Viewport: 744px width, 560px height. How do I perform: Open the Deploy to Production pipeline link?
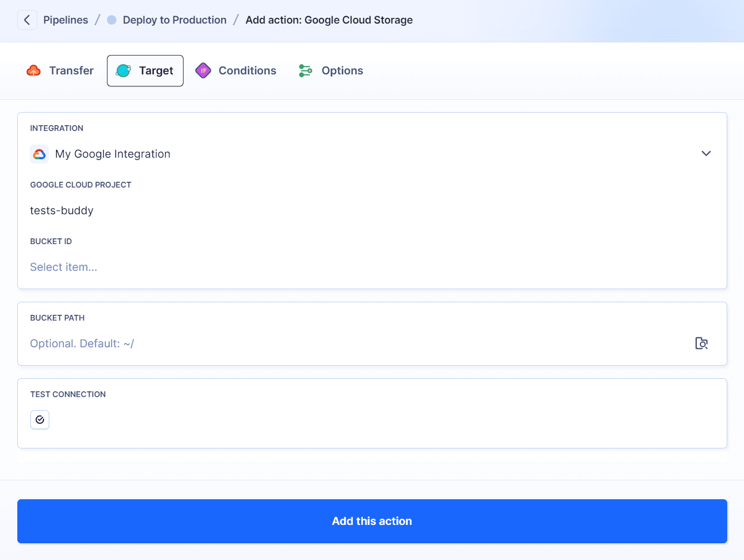pyautogui.click(x=174, y=19)
